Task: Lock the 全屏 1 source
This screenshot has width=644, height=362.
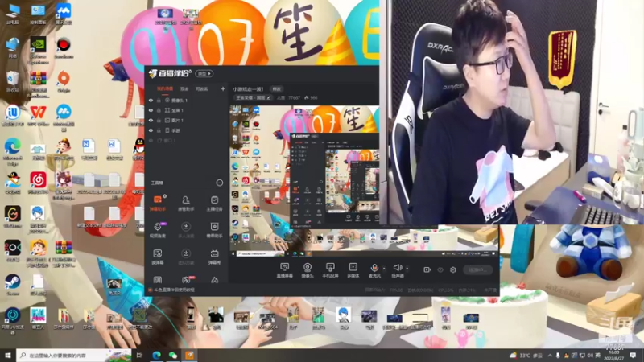Action: 159,110
